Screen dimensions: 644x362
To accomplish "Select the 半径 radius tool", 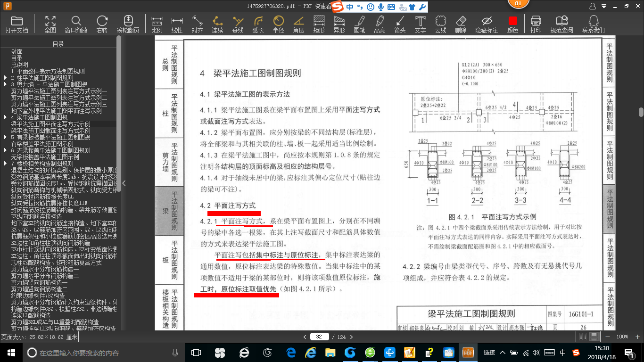I will point(278,25).
